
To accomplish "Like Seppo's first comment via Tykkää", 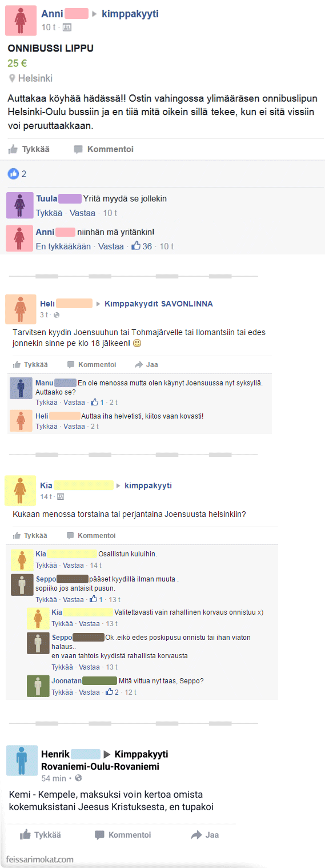I will (46, 600).
